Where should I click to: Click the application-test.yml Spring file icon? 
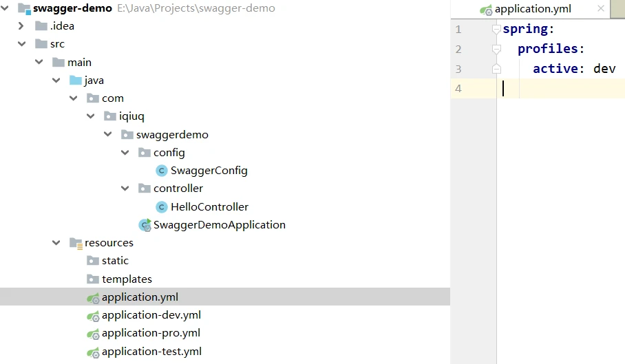click(93, 352)
